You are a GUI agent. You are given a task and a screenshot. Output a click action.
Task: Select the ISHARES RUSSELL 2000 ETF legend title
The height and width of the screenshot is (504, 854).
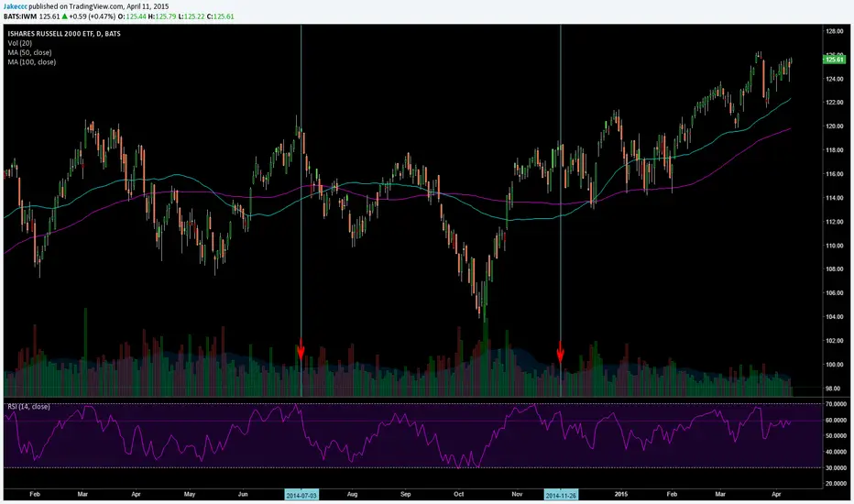click(64, 34)
